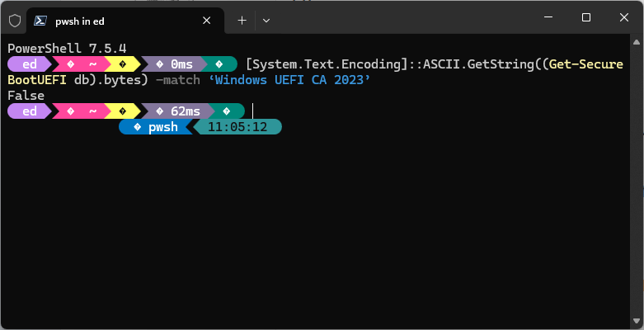The image size is (644, 330).
Task: Open a new tab with plus button
Action: coord(242,20)
